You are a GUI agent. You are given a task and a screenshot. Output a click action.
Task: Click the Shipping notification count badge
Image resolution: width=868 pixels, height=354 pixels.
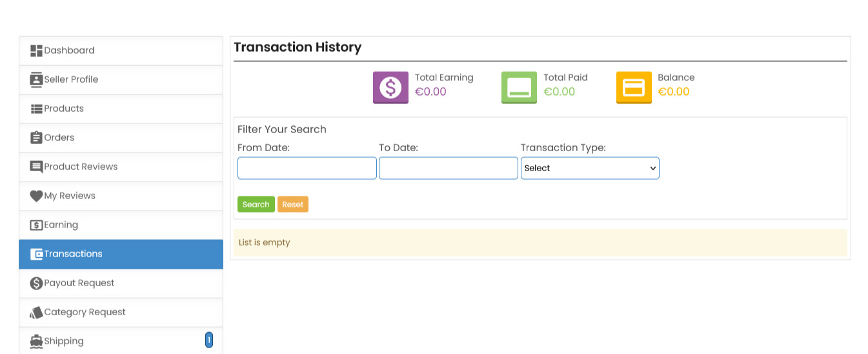(208, 340)
